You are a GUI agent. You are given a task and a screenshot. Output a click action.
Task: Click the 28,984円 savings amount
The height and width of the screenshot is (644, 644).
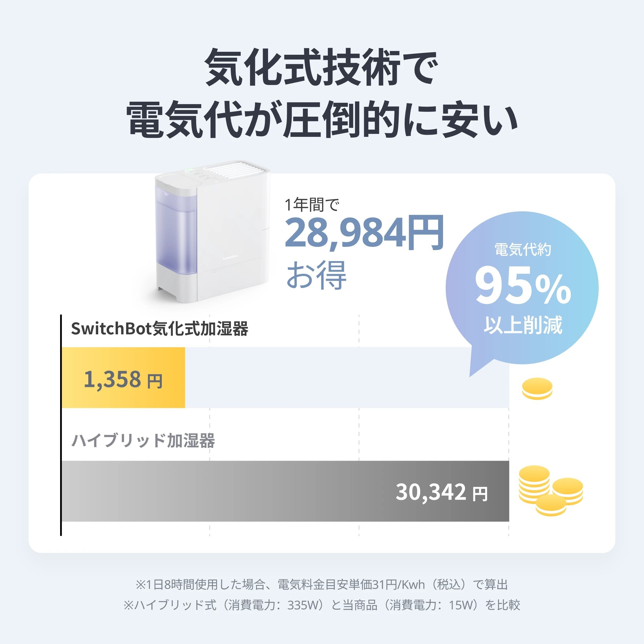tap(364, 233)
